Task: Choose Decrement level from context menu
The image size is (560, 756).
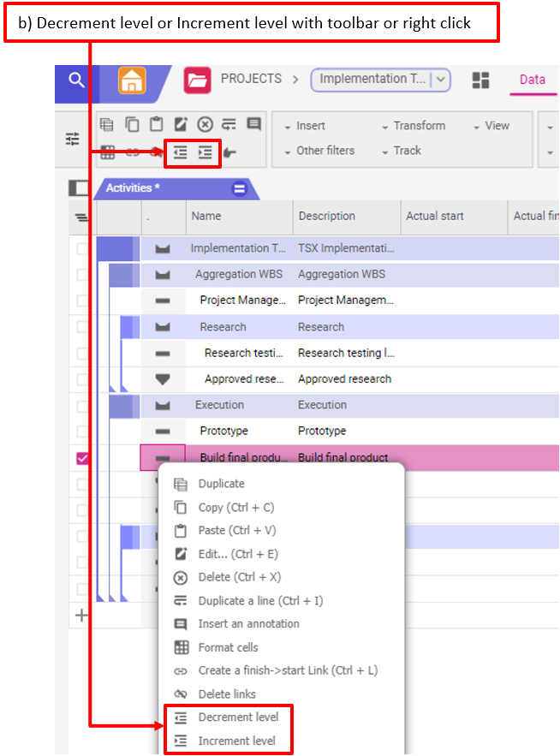Action: pos(238,717)
